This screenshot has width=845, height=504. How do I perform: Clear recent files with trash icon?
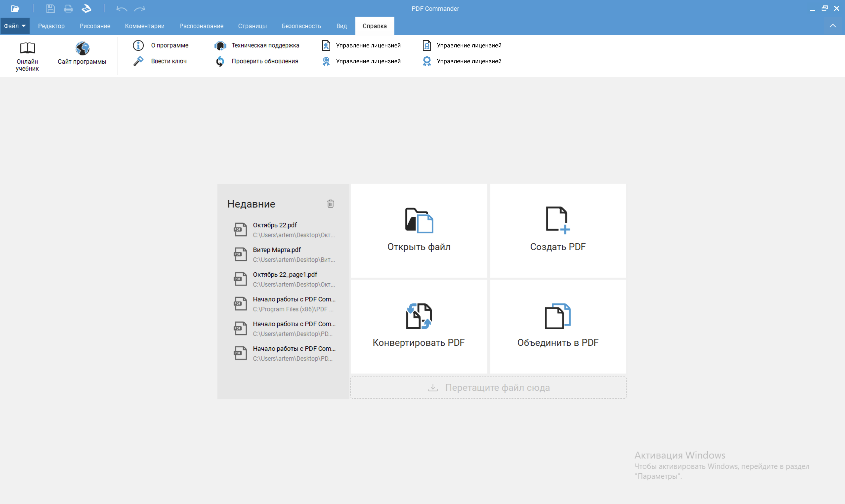330,203
